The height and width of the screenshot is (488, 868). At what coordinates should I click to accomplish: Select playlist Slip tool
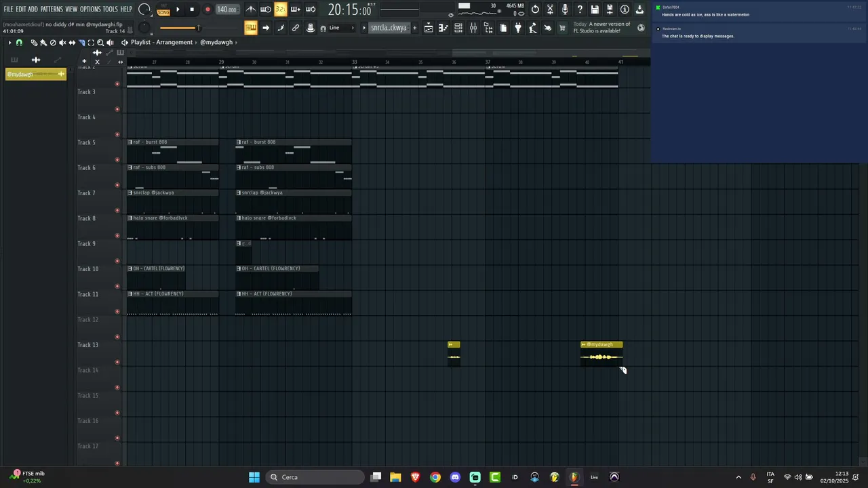coord(72,43)
